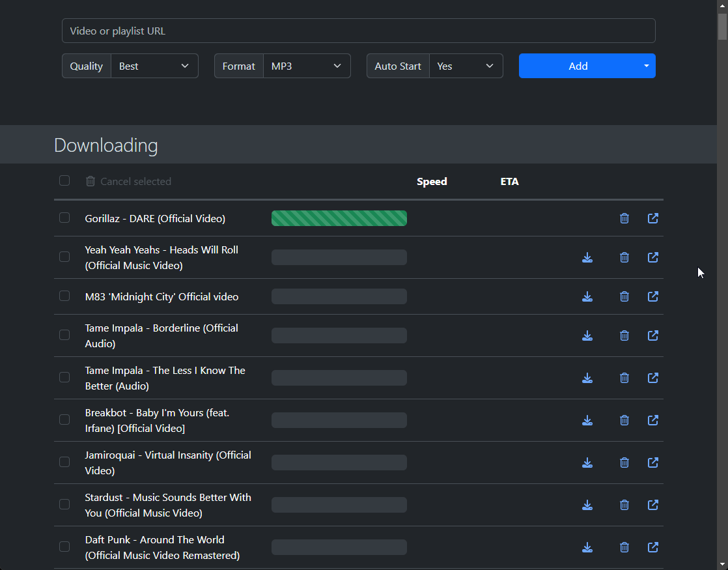Open the Quality dropdown set to Best

[x=154, y=66]
